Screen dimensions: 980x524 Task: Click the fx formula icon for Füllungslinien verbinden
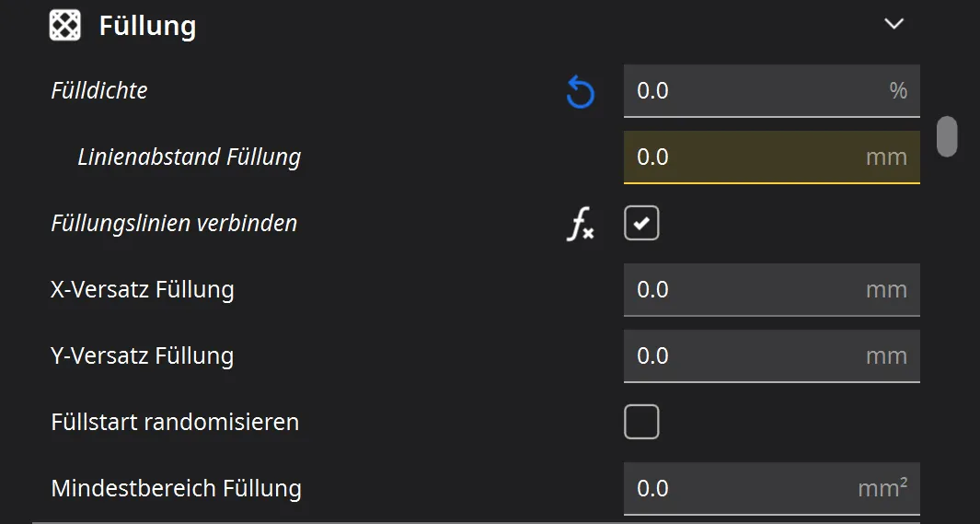point(580,225)
